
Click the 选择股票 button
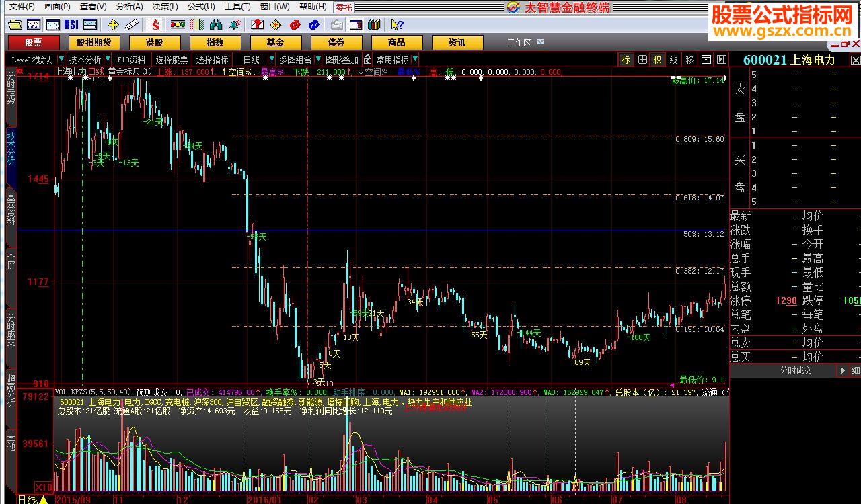172,60
